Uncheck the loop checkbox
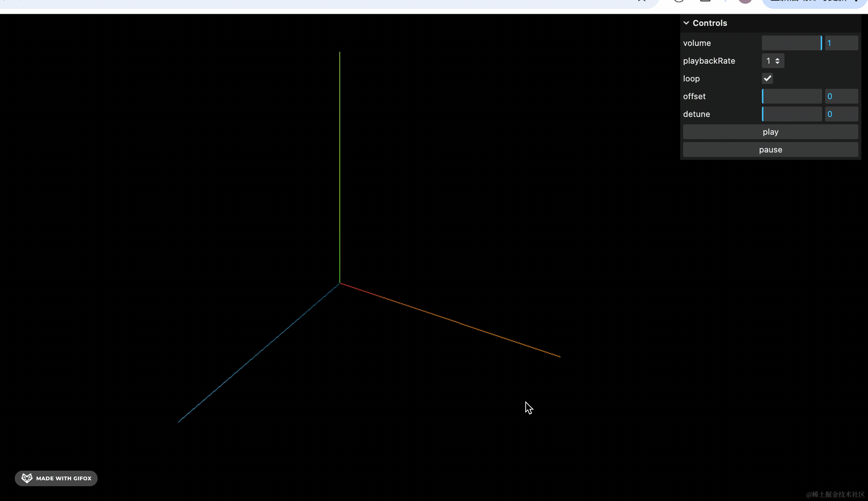 [x=767, y=78]
